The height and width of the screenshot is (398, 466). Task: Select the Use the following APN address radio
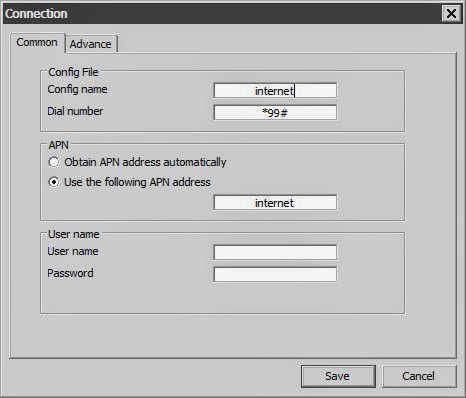tap(54, 182)
